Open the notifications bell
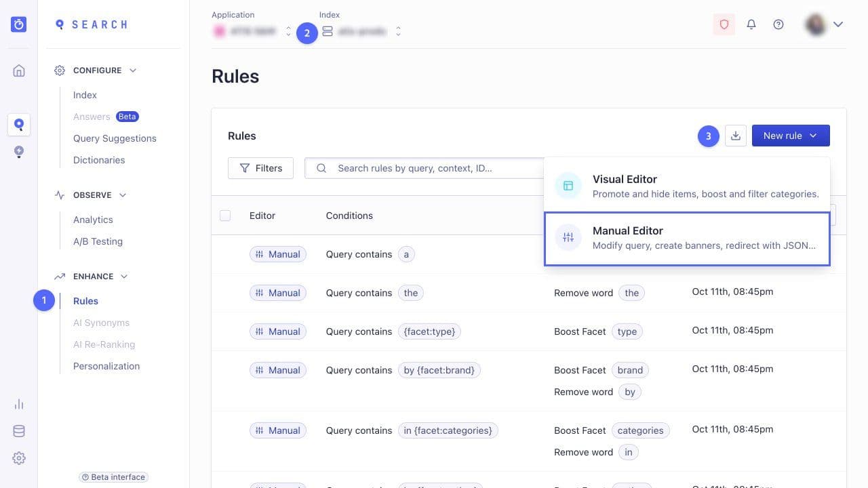 pyautogui.click(x=751, y=24)
